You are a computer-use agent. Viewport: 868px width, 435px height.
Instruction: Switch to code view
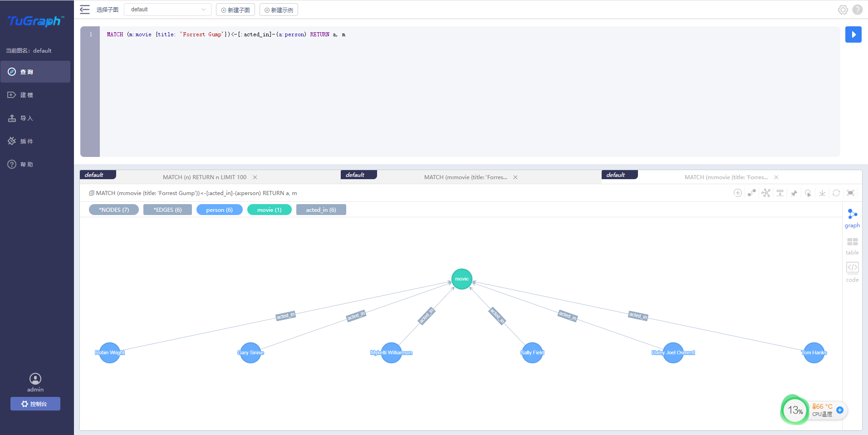point(852,272)
